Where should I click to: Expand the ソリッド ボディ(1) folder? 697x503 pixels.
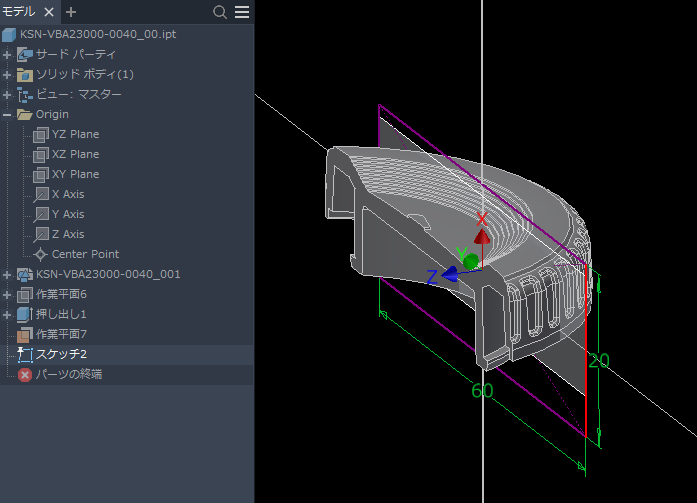pyautogui.click(x=8, y=74)
